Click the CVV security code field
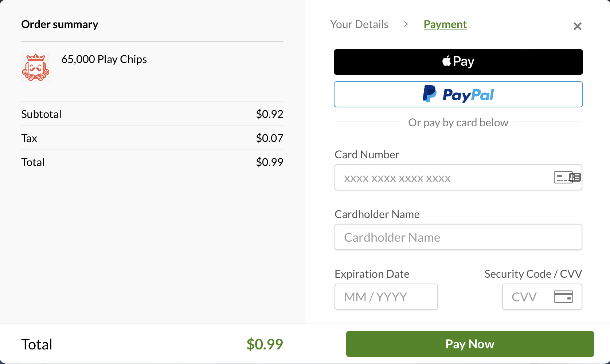 [542, 297]
